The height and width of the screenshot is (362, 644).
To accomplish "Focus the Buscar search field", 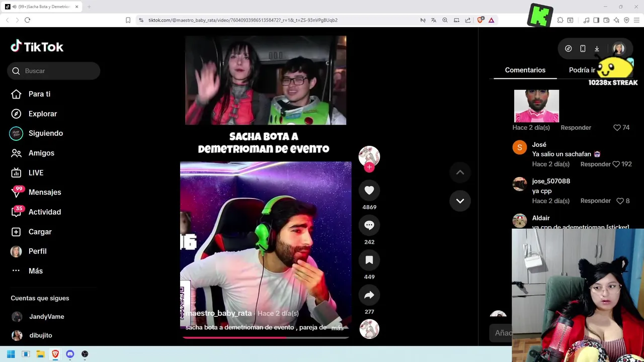I will 54,71.
